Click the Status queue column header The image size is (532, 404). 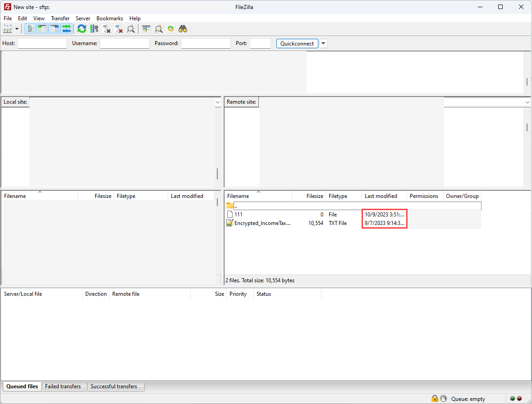tap(287, 294)
